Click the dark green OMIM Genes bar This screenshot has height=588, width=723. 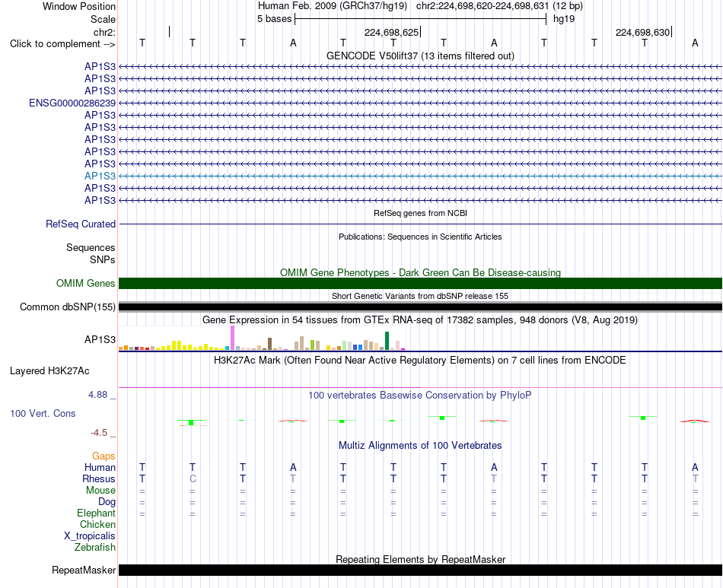(420, 284)
